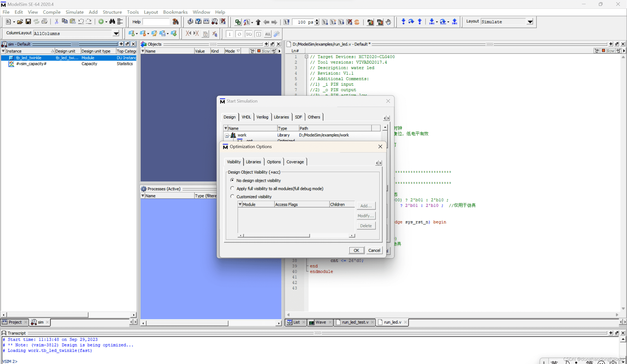Image resolution: width=627 pixels, height=364 pixels.
Task: Open the ColumnLayout dropdown
Action: (116, 33)
